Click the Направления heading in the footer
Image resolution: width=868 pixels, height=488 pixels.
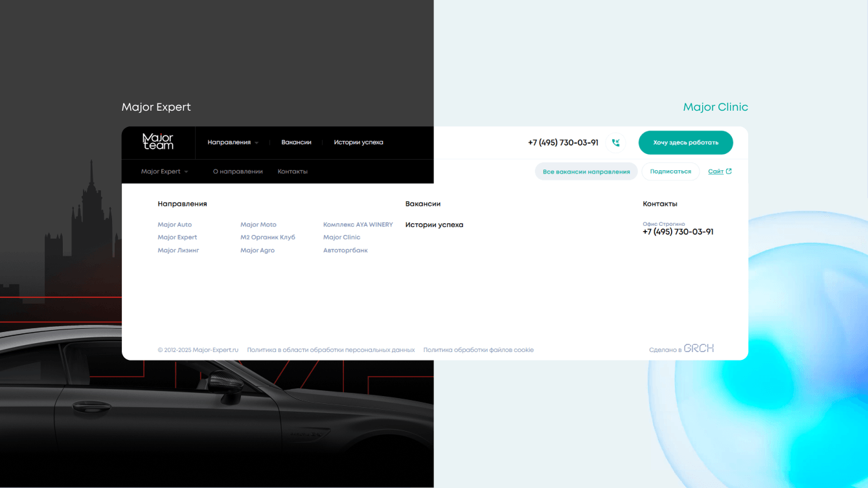tap(182, 204)
